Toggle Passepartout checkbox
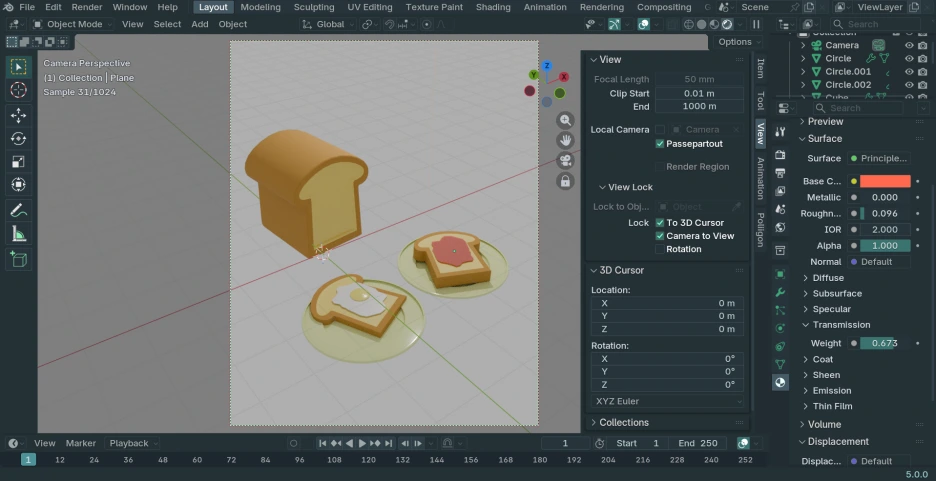The image size is (936, 481). coord(660,144)
